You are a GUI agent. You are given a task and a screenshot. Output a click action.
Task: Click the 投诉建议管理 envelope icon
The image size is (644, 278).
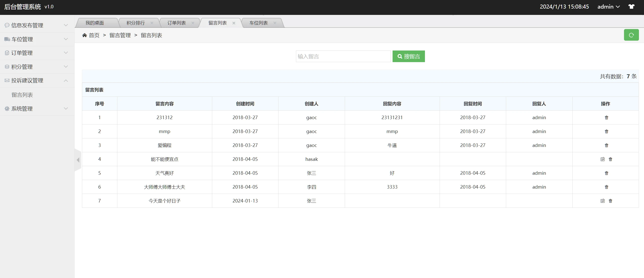7,80
